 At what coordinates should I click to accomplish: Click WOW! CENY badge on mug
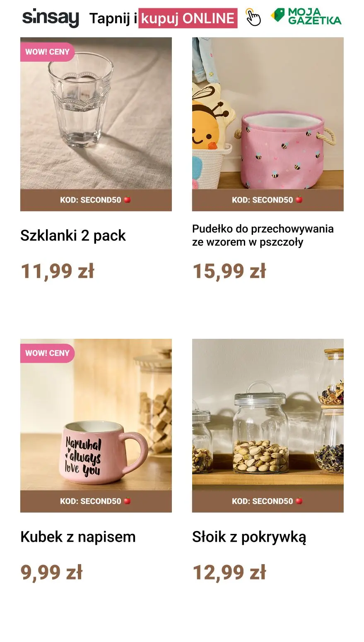click(47, 353)
